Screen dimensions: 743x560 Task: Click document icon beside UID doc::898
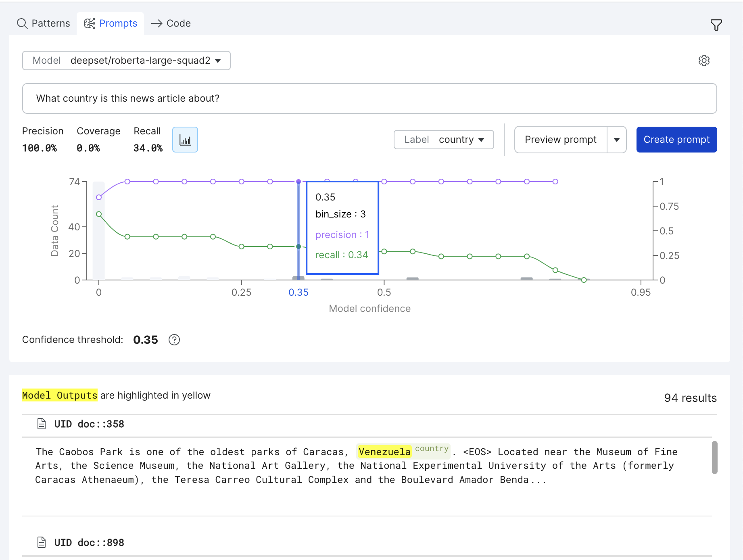(x=42, y=542)
